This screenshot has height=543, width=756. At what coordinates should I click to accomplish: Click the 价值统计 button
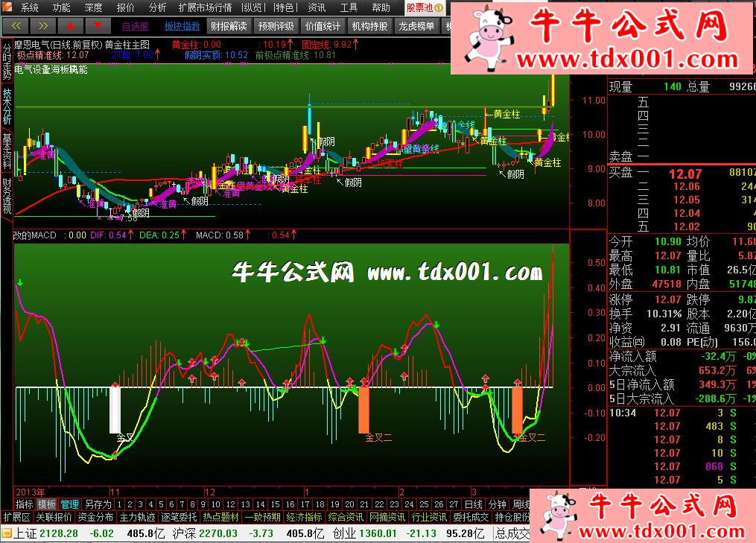[323, 26]
